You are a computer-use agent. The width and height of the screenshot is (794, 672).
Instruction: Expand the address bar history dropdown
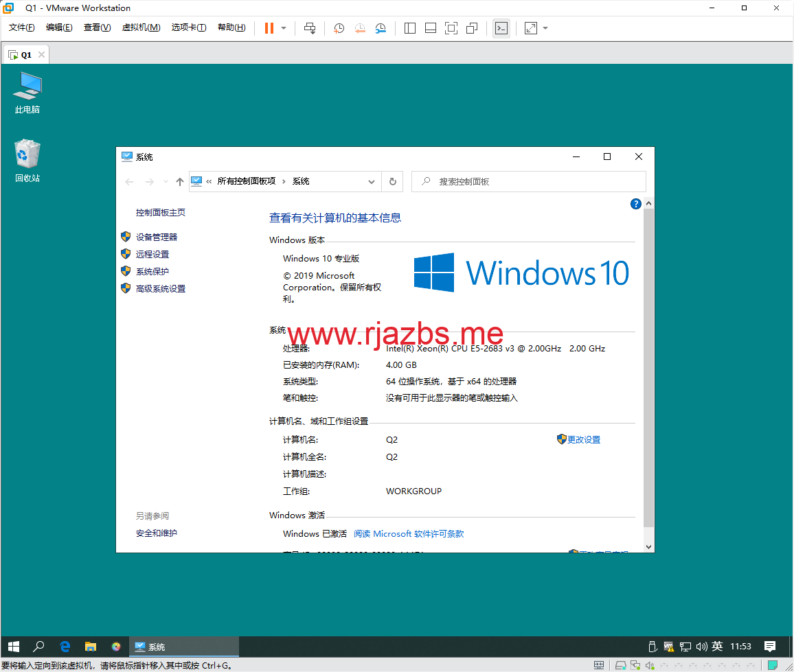(x=371, y=182)
